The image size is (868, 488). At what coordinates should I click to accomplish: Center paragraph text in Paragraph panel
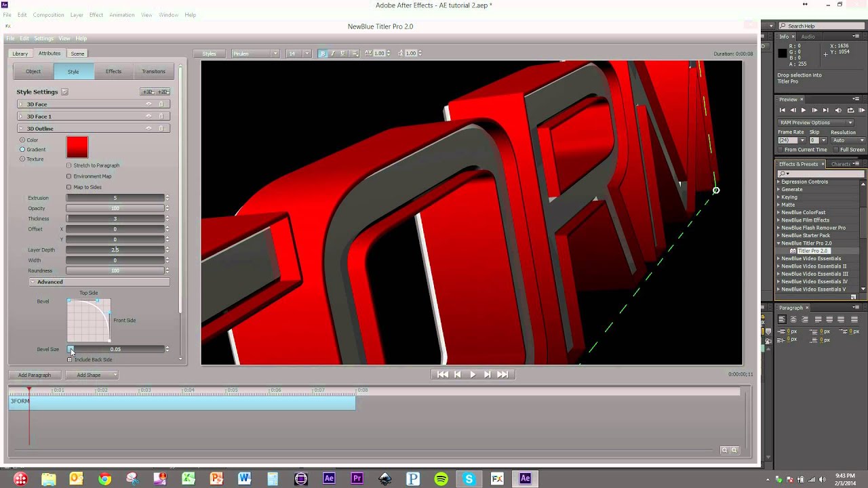click(x=793, y=319)
